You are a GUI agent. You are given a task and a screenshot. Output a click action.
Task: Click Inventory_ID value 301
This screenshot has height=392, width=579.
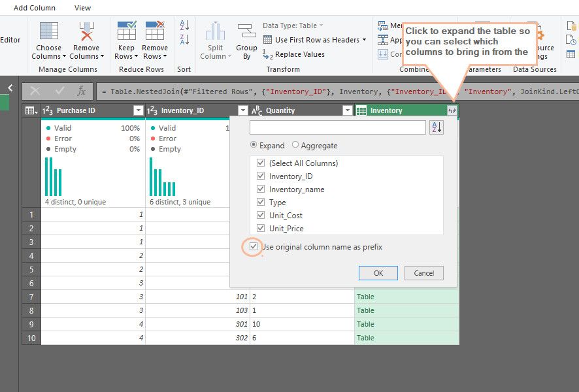point(242,324)
